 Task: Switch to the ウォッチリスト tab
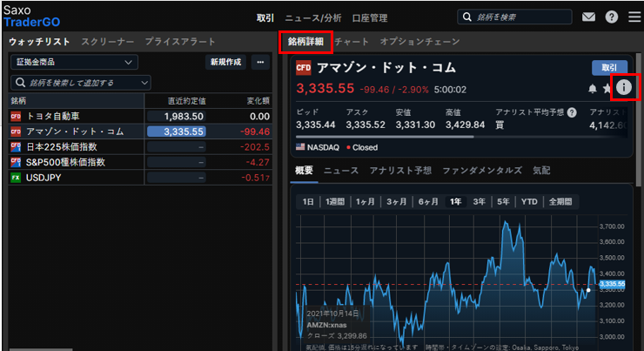click(x=39, y=42)
